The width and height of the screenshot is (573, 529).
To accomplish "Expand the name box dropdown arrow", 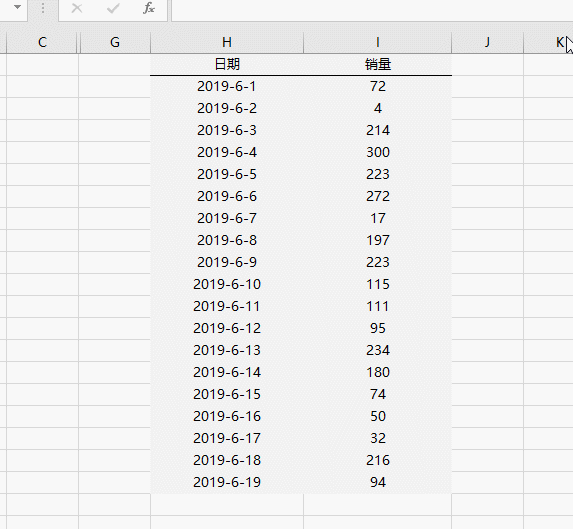I will (17, 7).
